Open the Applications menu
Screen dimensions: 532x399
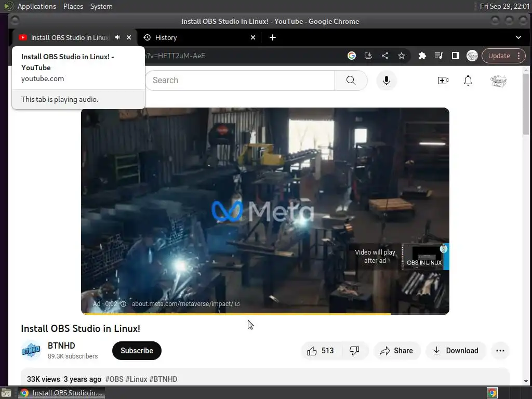[x=37, y=6]
